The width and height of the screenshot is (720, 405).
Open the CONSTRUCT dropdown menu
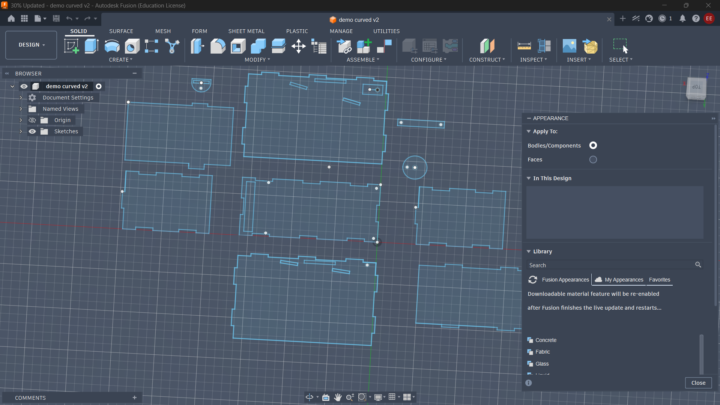[x=487, y=60]
